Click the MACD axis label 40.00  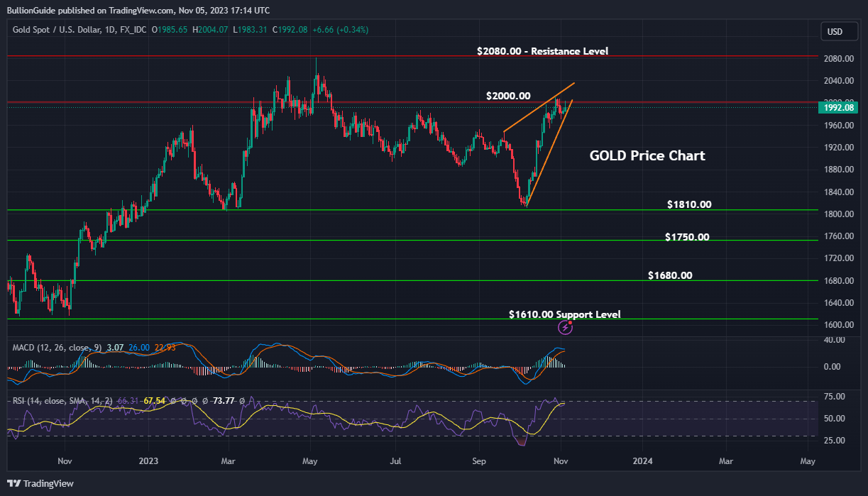833,340
